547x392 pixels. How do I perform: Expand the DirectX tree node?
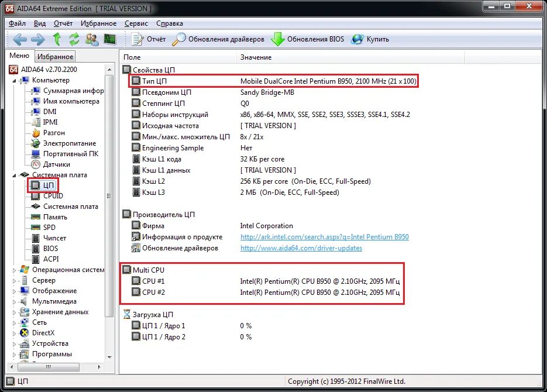tap(14, 333)
